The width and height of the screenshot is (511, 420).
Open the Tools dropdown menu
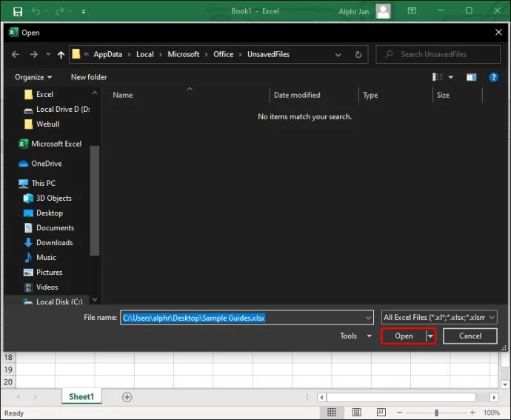355,336
